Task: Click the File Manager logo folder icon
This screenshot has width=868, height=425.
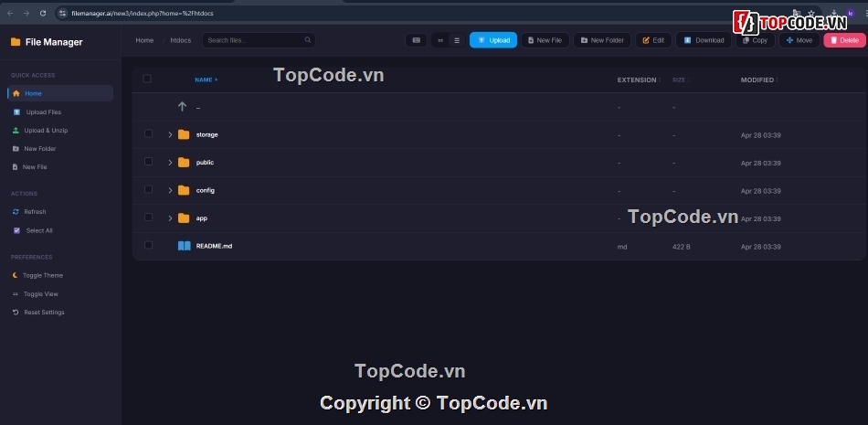Action: pos(16,42)
